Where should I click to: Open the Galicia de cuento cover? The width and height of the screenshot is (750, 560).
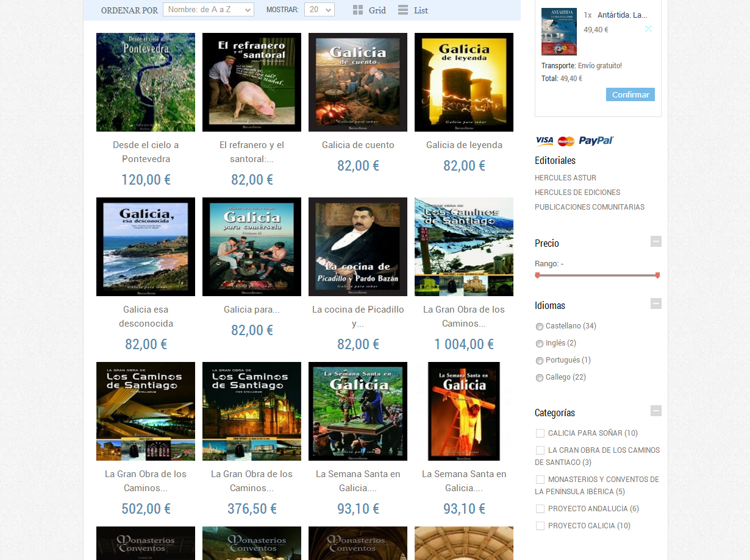358,82
